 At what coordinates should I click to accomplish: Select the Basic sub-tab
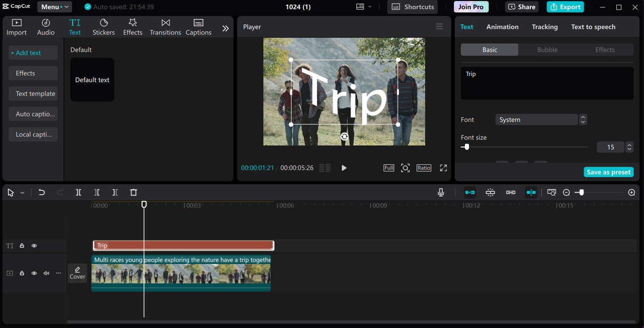click(490, 50)
